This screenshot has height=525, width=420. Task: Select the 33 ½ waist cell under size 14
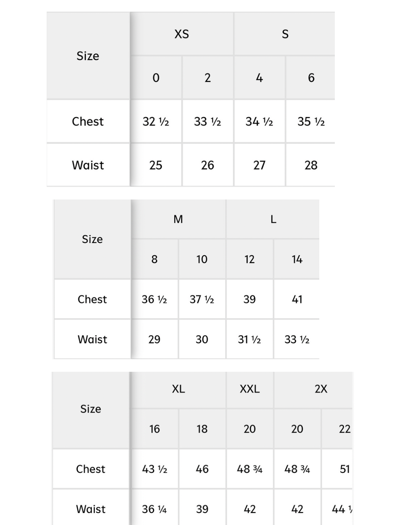pyautogui.click(x=297, y=339)
